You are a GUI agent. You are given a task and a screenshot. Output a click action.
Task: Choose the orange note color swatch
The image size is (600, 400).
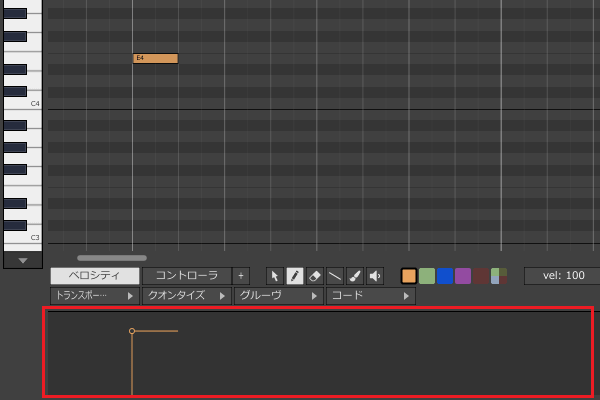click(409, 276)
